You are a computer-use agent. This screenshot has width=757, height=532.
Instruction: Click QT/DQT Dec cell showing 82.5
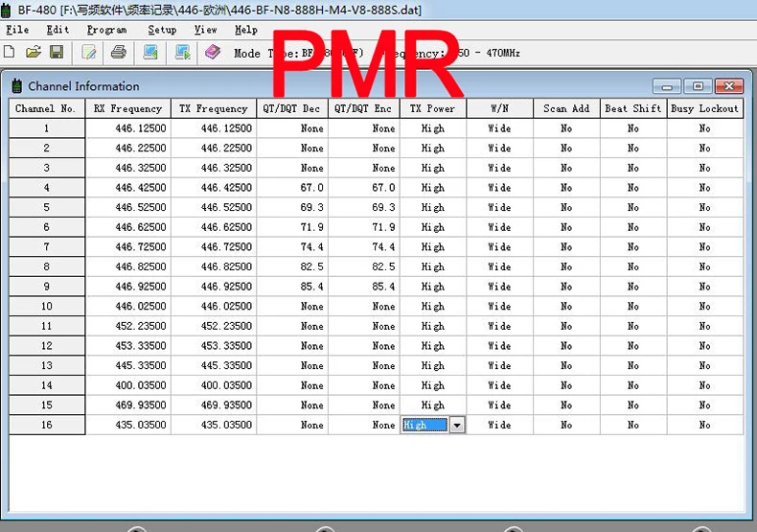pyautogui.click(x=292, y=267)
